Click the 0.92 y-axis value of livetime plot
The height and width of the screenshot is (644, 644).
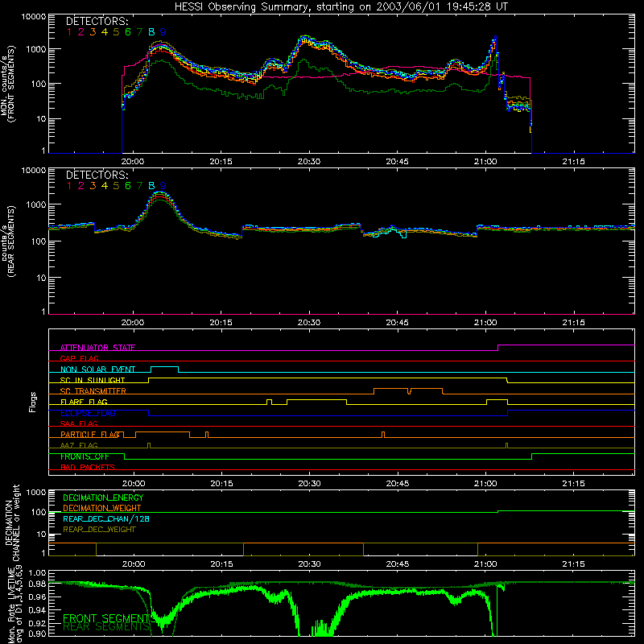37,623
